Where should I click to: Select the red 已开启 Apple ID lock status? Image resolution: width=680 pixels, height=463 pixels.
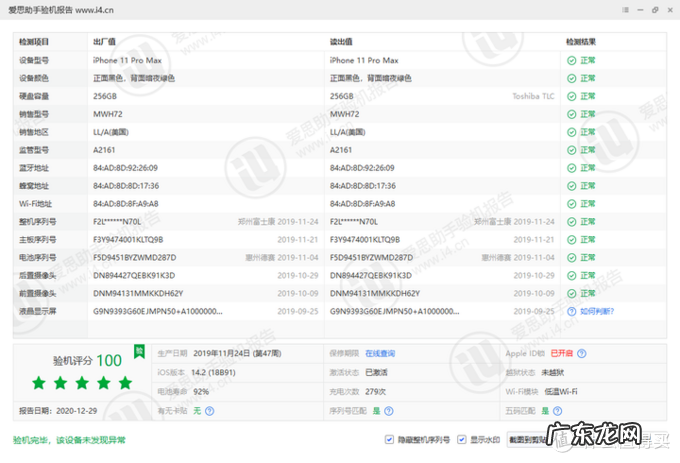[x=562, y=353]
